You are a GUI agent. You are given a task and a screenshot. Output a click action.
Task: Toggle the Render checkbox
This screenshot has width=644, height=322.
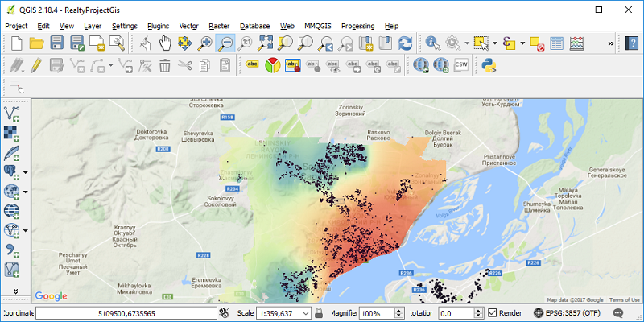click(492, 313)
